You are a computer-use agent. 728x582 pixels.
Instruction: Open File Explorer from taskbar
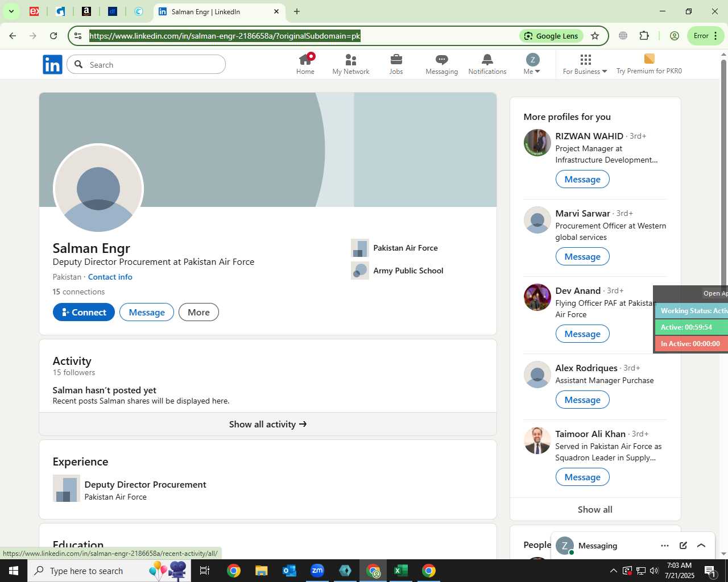tap(261, 571)
